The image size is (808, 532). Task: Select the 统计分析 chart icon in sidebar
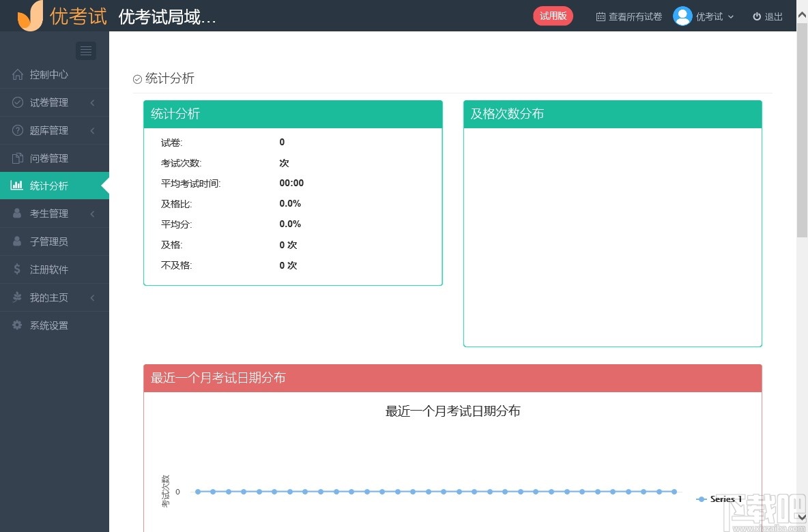tap(16, 185)
